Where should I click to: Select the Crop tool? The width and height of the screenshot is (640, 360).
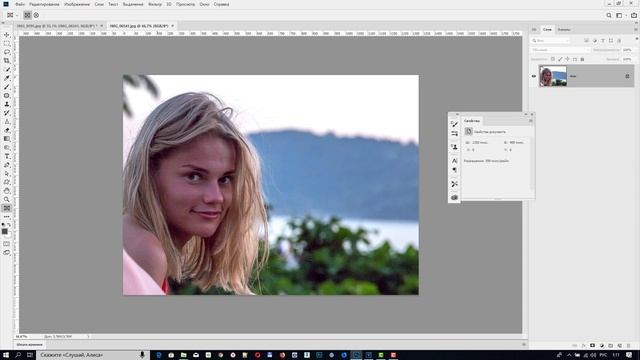7,61
